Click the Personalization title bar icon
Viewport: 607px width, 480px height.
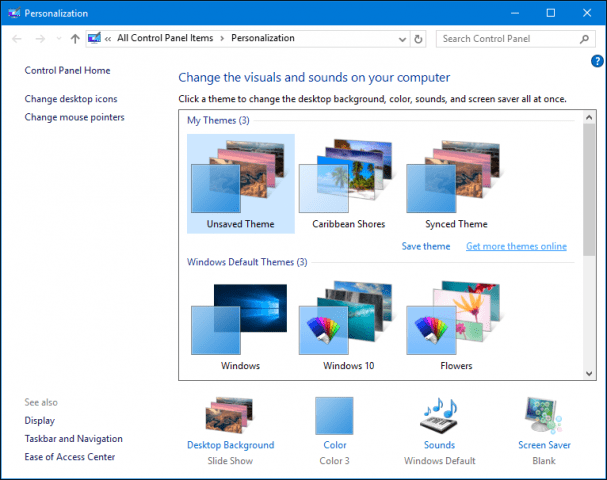(14, 13)
